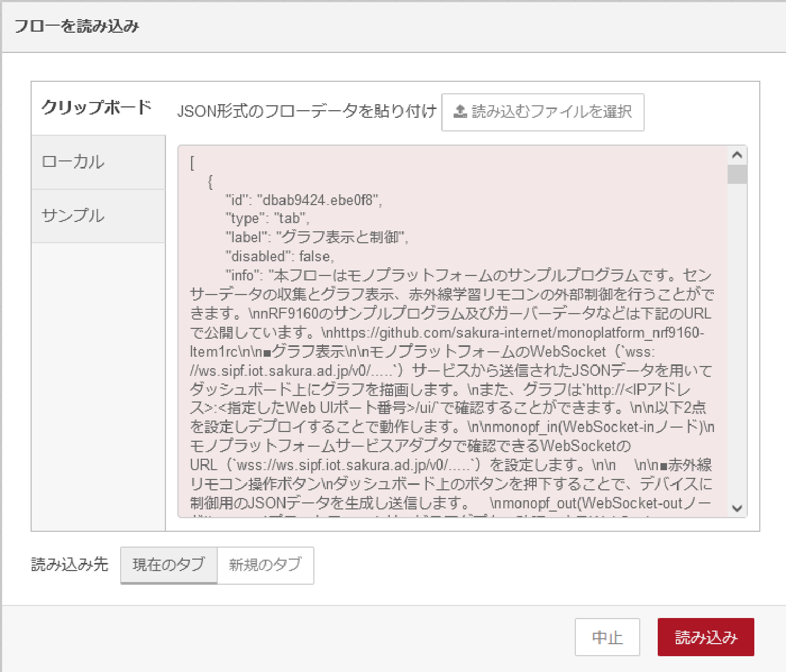Click the JSON形式のフローデータを貼り付け label
The height and width of the screenshot is (672, 786).
[307, 112]
